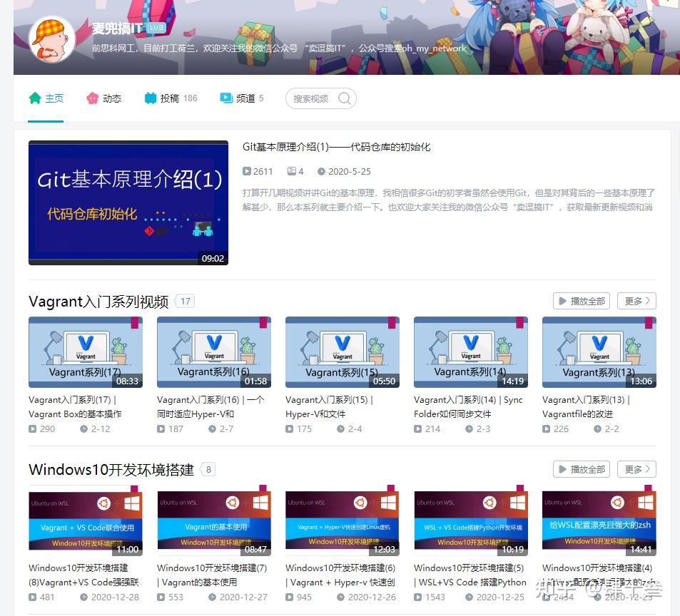Click clock icon next to 2-12

point(83,429)
